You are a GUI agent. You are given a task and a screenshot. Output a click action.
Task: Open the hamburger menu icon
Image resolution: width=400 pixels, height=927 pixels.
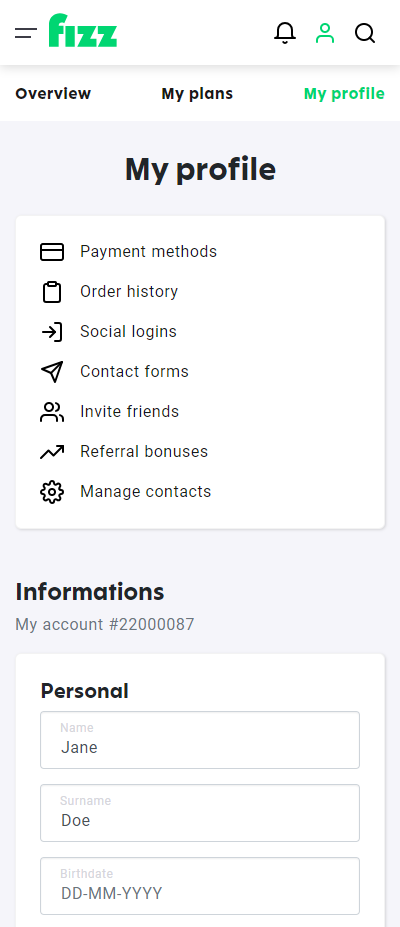pos(26,33)
